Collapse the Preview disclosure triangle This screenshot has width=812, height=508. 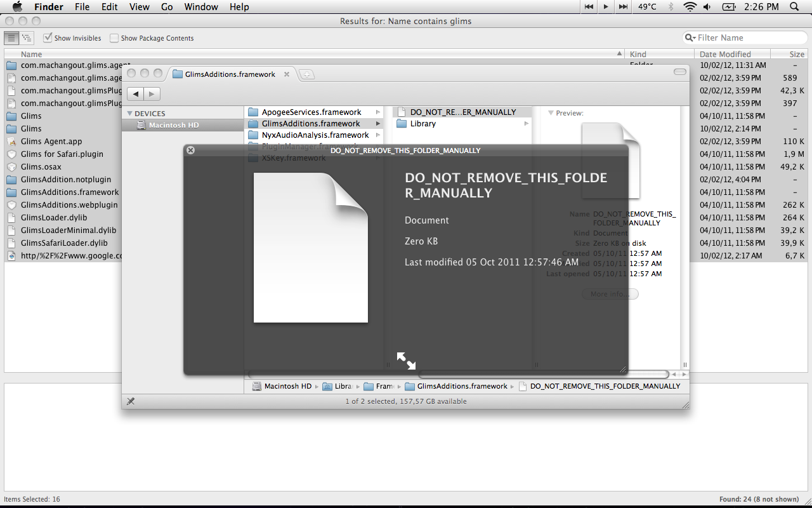click(x=551, y=113)
